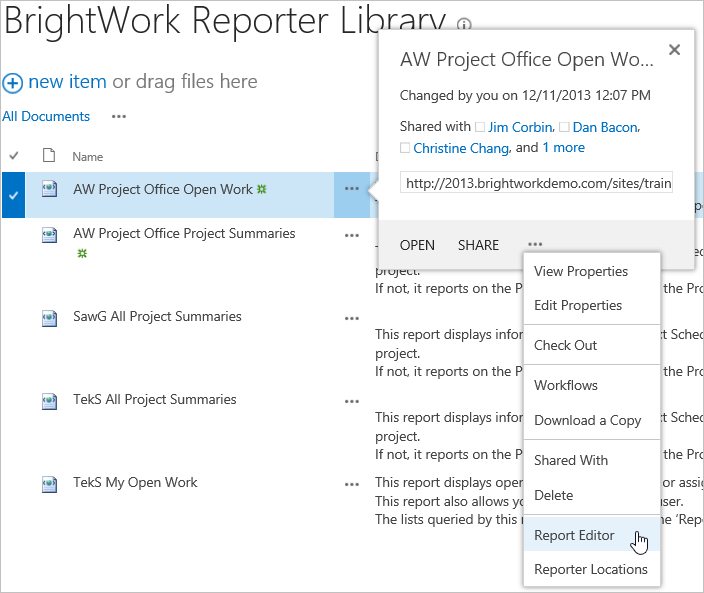Toggle the select-all checkmark in the header
Viewport: 704px width, 593px height.
14,156
